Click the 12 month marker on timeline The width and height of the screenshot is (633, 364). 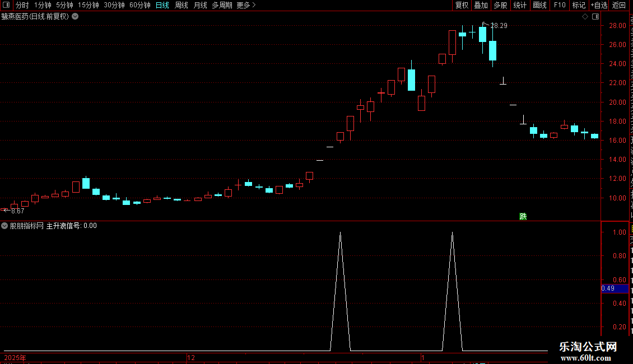pyautogui.click(x=191, y=357)
